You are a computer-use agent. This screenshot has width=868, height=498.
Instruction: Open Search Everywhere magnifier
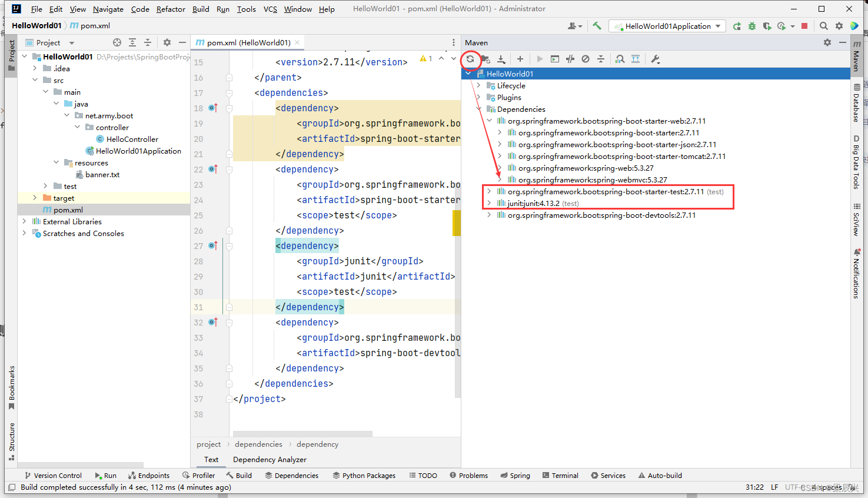pyautogui.click(x=824, y=26)
